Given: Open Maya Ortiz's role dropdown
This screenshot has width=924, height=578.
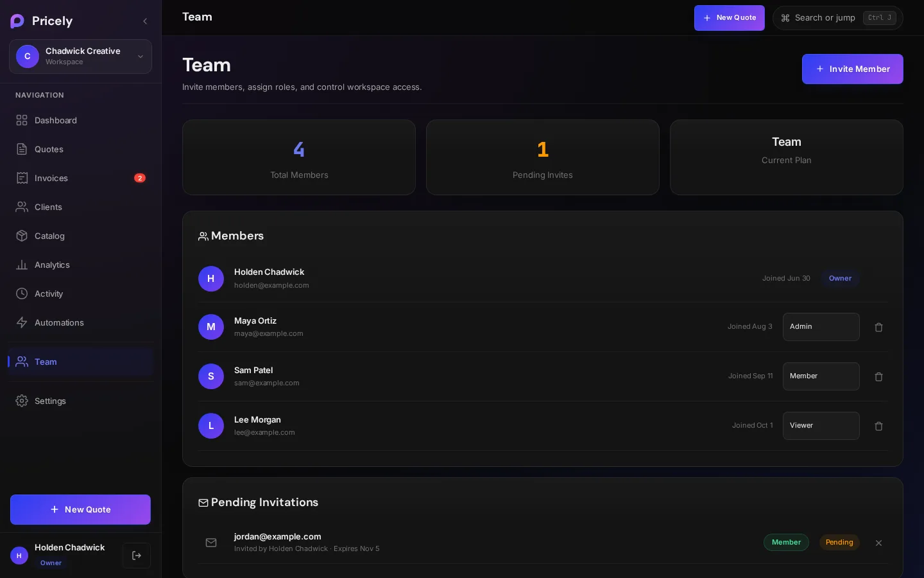Looking at the screenshot, I should [821, 327].
